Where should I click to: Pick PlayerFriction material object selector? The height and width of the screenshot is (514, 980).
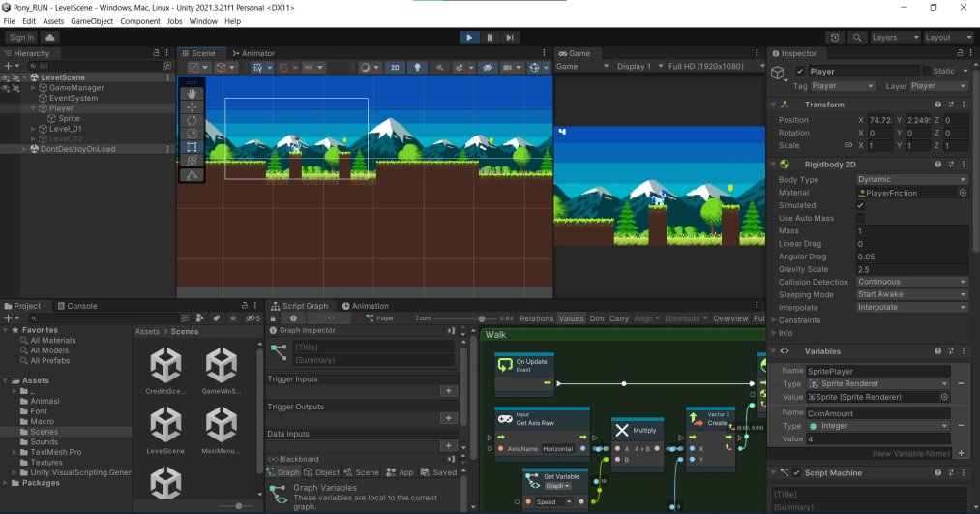963,193
